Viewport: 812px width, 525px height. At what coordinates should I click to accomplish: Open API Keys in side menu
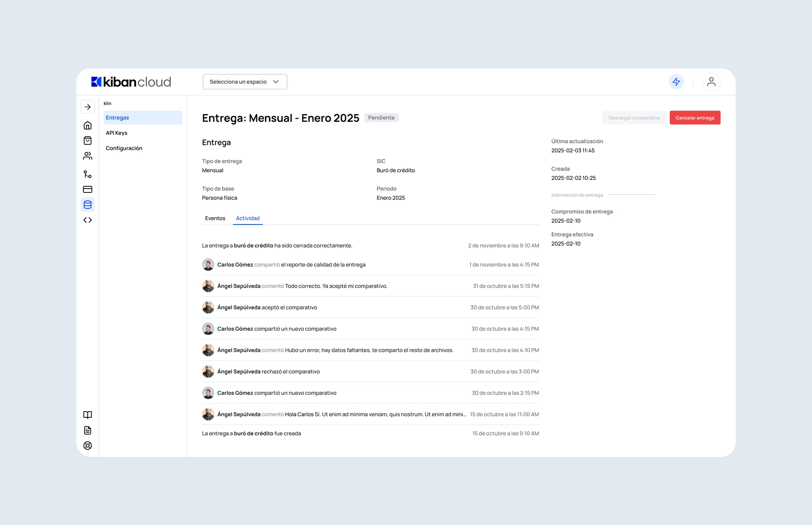click(x=116, y=133)
